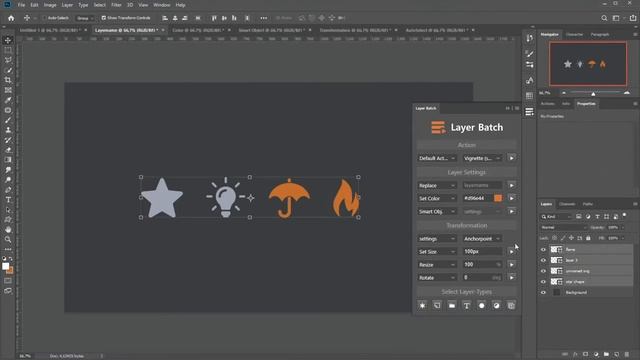Select group layers type folder icon
The image size is (640, 360).
[452, 305]
